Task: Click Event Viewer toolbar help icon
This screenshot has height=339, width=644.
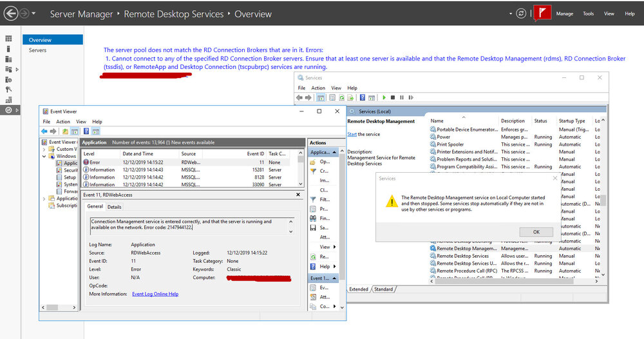Action: [x=86, y=131]
